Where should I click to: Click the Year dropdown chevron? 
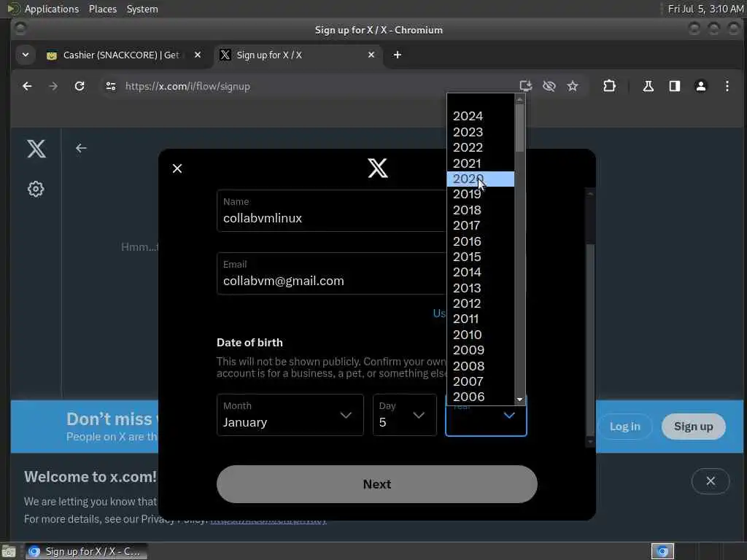click(x=508, y=415)
